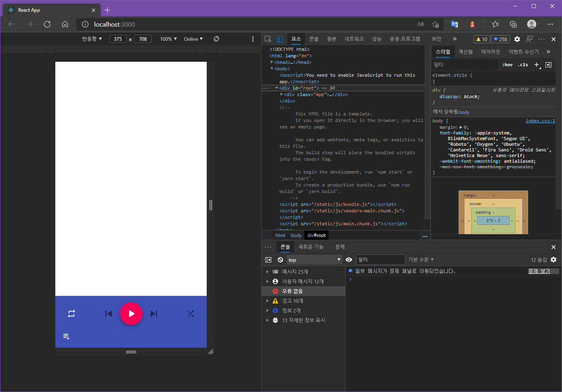Toggle repeat in the music player
Image resolution: width=562 pixels, height=392 pixels.
click(71, 314)
